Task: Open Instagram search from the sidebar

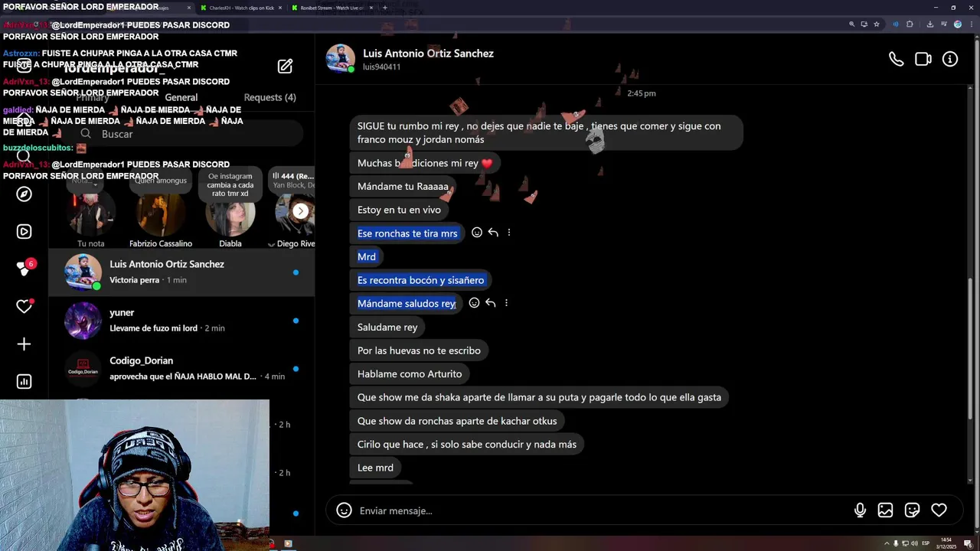Action: tap(24, 156)
